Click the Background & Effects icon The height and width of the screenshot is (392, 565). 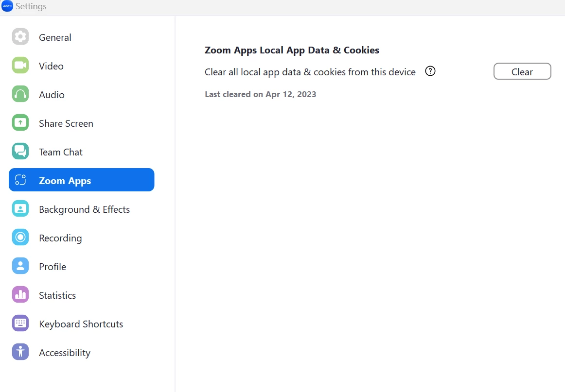20,209
